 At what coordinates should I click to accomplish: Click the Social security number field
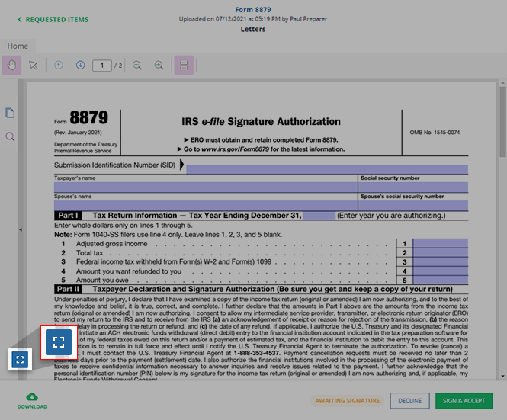[413, 188]
